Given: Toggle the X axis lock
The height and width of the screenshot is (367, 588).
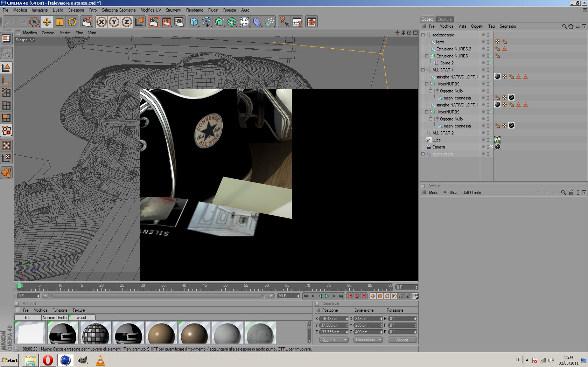Looking at the screenshot, I should coord(101,22).
